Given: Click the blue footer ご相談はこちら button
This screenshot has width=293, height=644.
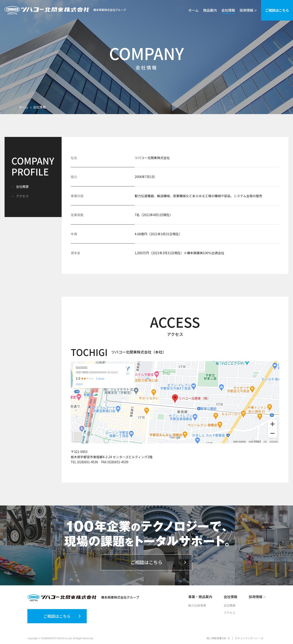Looking at the screenshot, I should tap(57, 616).
